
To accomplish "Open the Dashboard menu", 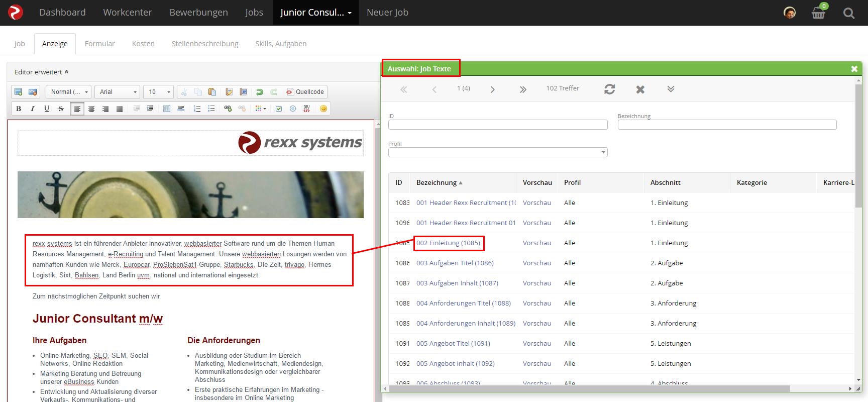I will pyautogui.click(x=62, y=13).
